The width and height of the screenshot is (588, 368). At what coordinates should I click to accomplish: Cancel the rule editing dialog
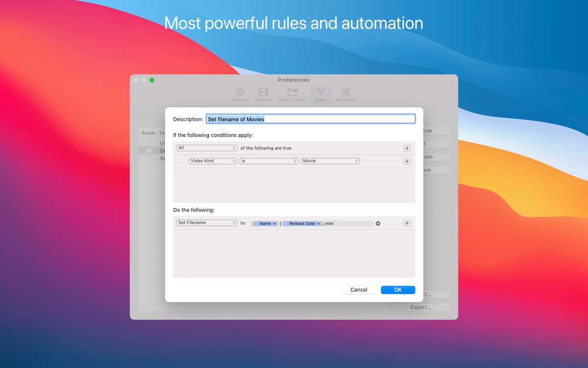[x=359, y=289]
